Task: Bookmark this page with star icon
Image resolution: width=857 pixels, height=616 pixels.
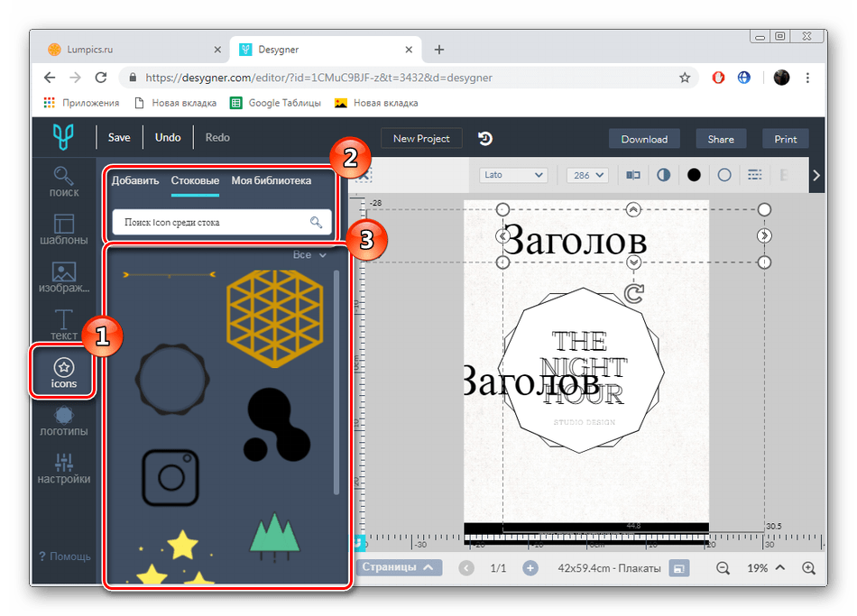Action: click(685, 78)
